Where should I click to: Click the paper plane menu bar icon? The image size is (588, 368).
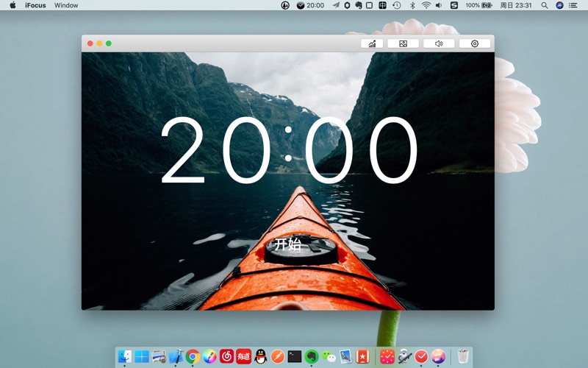pyautogui.click(x=336, y=5)
